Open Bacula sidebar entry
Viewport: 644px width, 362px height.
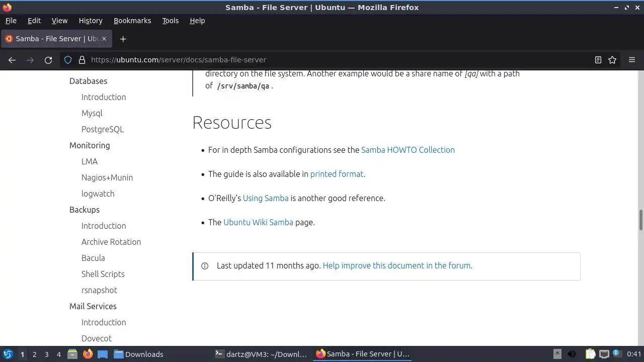(x=93, y=258)
